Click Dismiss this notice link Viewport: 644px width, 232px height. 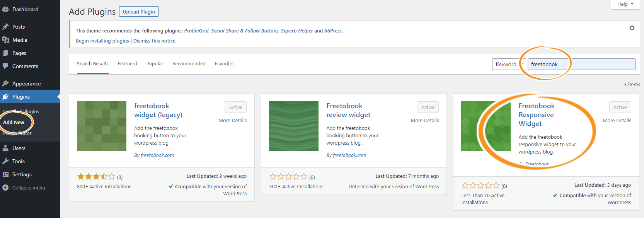pos(154,41)
